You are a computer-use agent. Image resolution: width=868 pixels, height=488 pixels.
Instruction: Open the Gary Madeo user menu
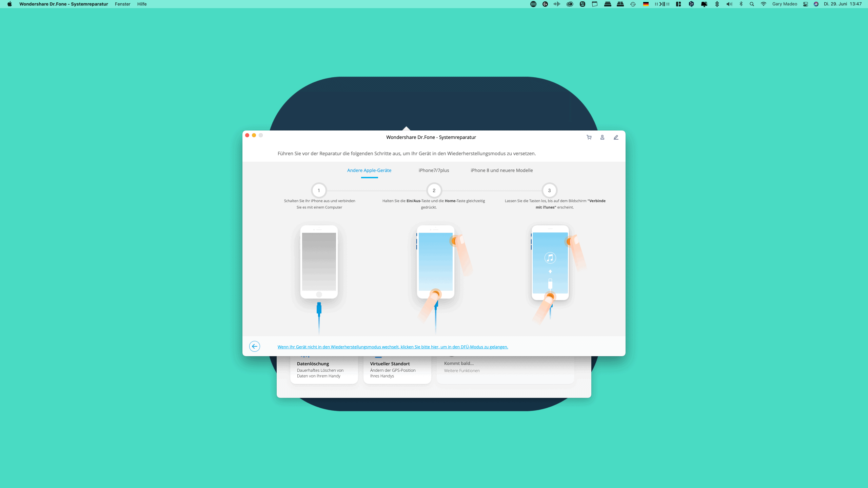coord(785,4)
